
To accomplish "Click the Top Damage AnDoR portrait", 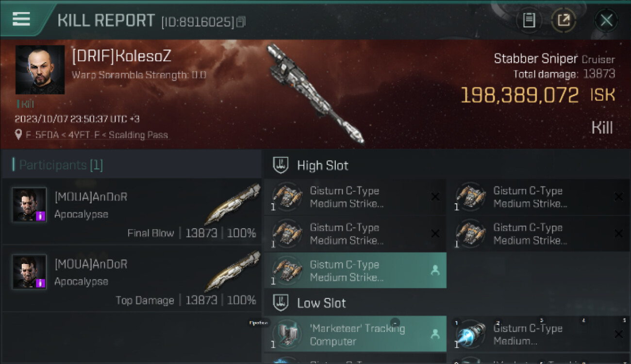I will click(x=30, y=272).
